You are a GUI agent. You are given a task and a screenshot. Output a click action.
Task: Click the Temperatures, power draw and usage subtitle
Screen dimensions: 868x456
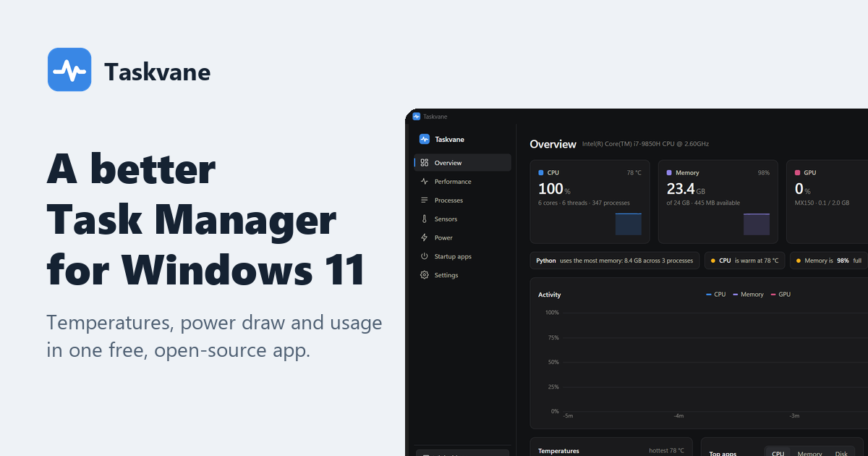[214, 337]
